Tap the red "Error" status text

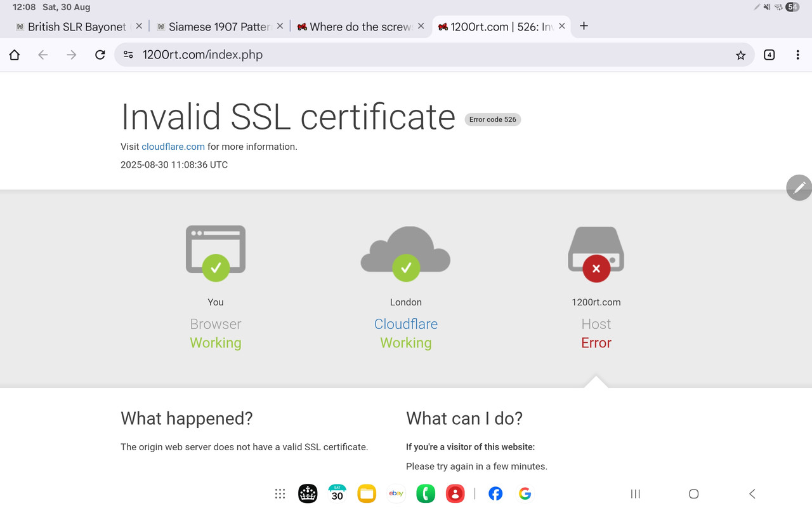pos(596,343)
